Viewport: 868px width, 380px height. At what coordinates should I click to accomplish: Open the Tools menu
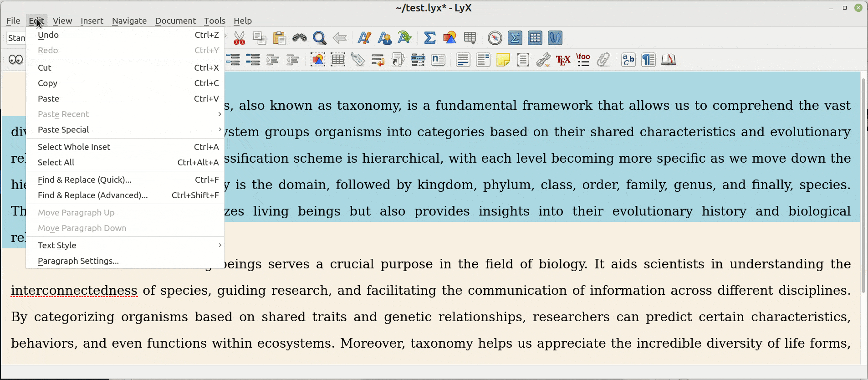(214, 21)
